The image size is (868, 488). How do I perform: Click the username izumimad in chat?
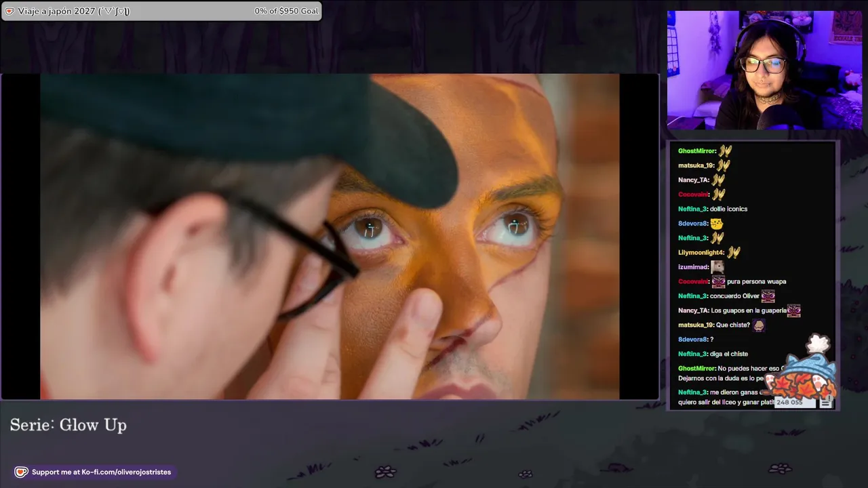click(693, 267)
